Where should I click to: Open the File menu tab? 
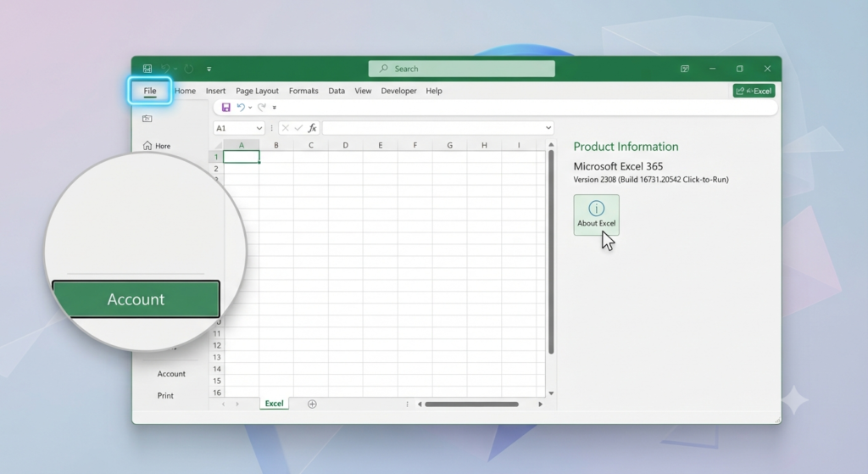(x=150, y=91)
